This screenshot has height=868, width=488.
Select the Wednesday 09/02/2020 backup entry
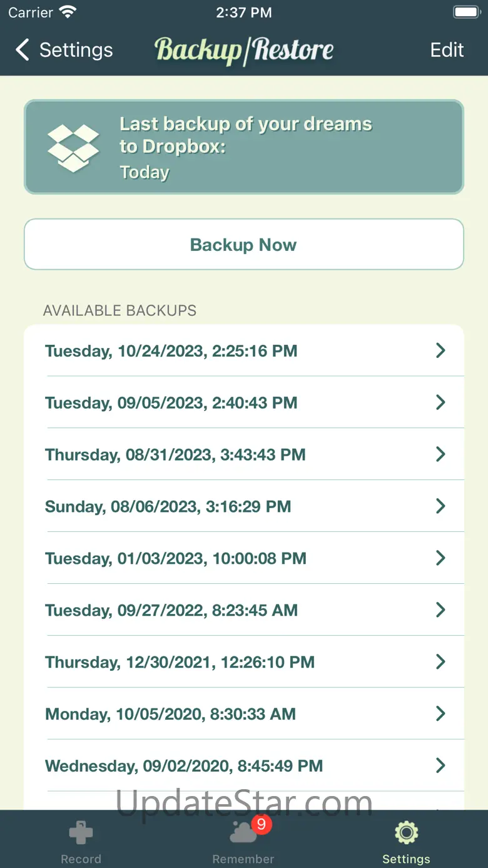point(184,766)
